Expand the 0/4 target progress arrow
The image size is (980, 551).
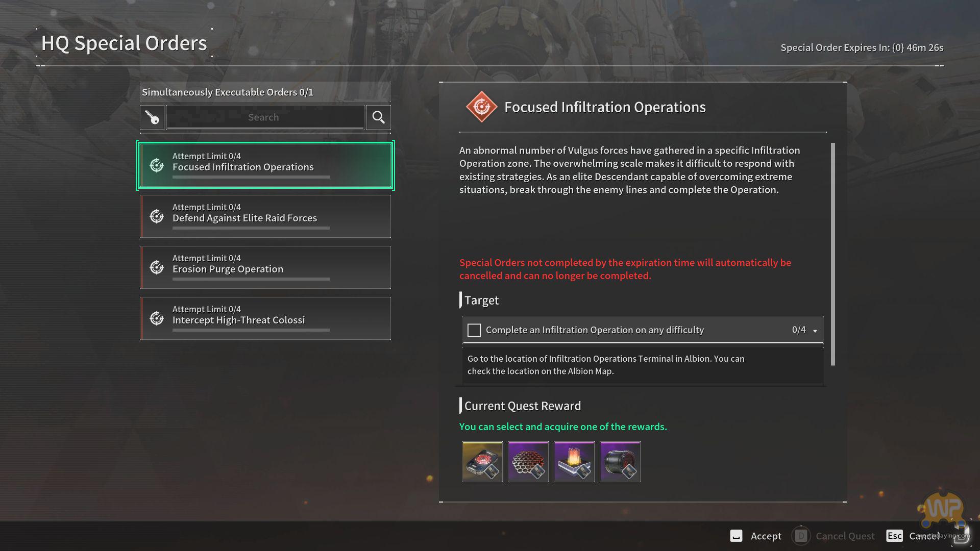(815, 331)
